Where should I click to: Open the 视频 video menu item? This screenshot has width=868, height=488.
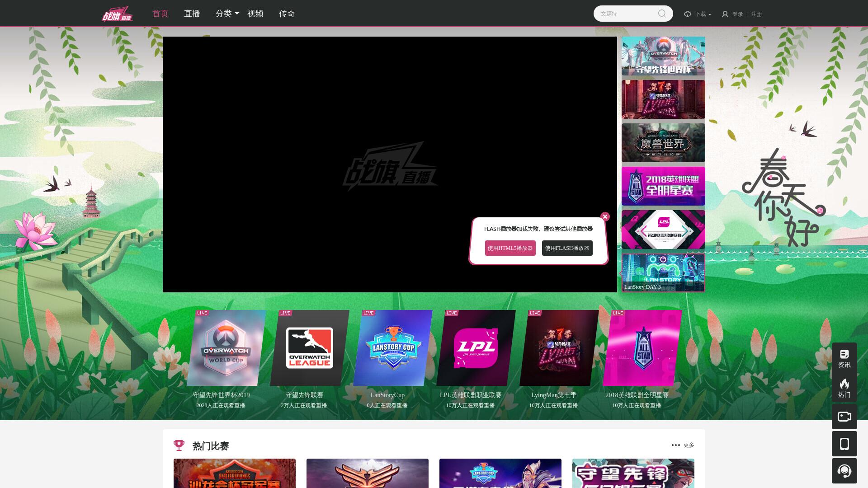tap(255, 14)
